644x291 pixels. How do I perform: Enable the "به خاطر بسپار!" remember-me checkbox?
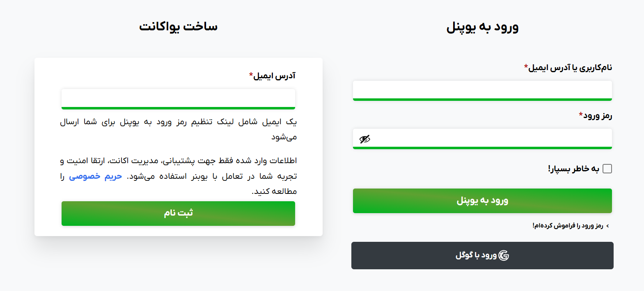tap(606, 168)
